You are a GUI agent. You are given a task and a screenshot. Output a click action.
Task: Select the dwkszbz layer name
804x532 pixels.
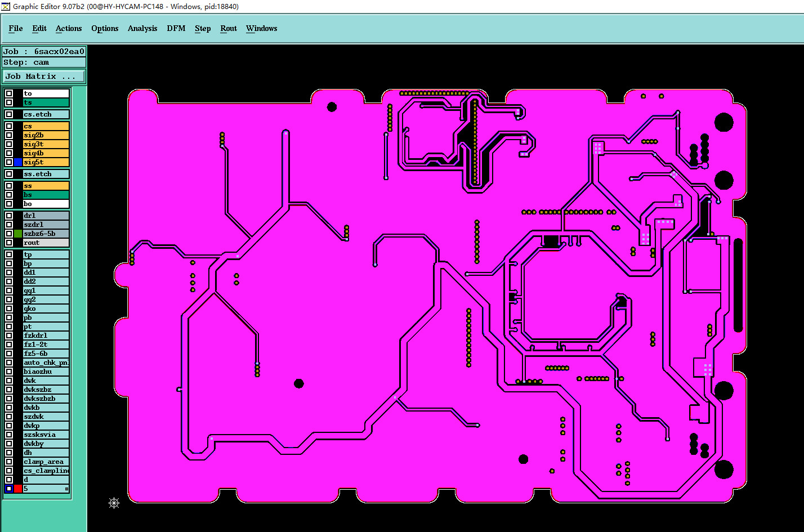[46, 390]
